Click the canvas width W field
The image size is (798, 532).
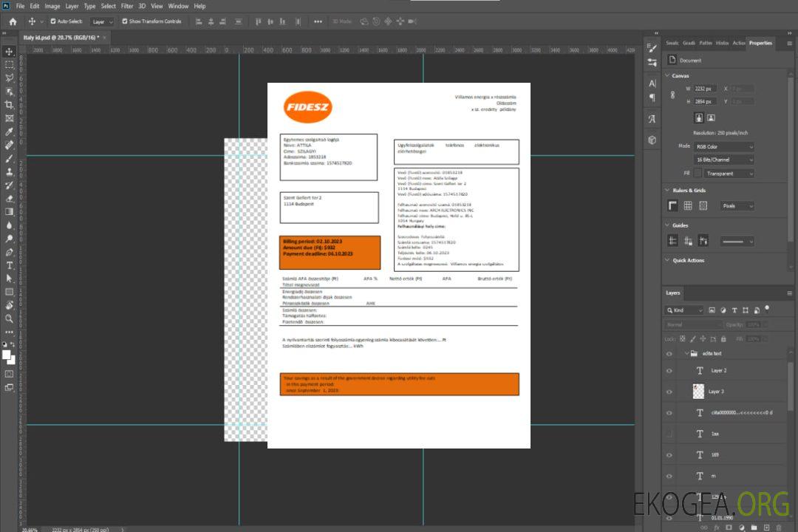(705, 89)
